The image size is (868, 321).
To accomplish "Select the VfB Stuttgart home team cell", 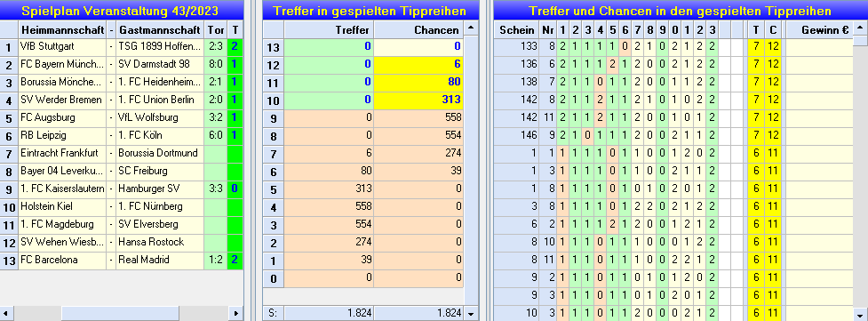I will point(62,47).
